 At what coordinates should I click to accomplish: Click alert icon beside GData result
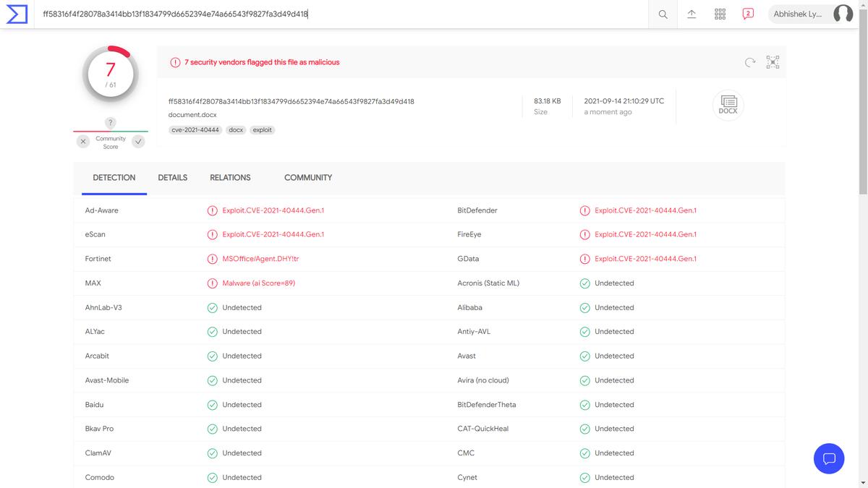(584, 259)
